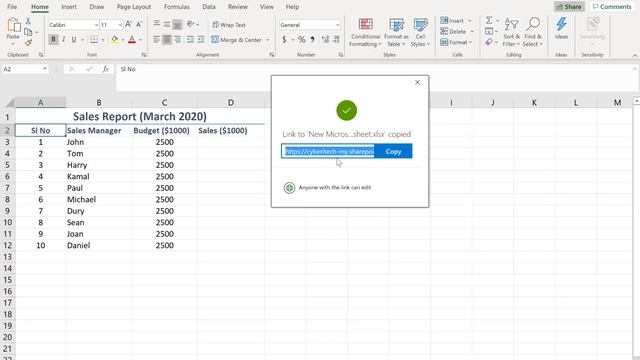The image size is (640, 360).
Task: Toggle Italic formatting
Action: tap(64, 40)
